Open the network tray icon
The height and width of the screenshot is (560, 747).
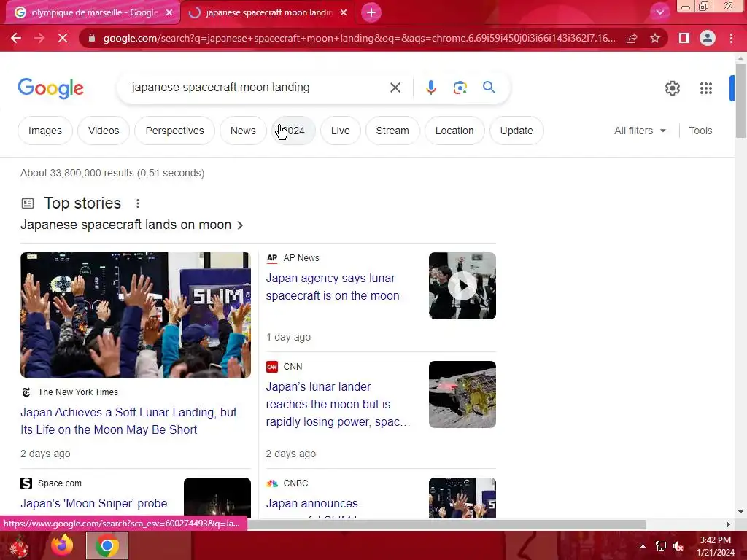pyautogui.click(x=661, y=546)
